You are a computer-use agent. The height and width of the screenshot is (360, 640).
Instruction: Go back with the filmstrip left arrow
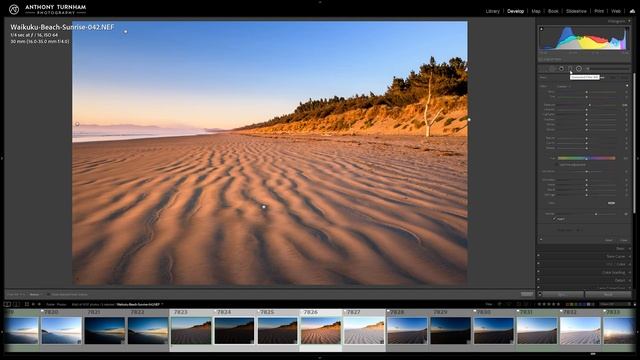click(x=33, y=304)
